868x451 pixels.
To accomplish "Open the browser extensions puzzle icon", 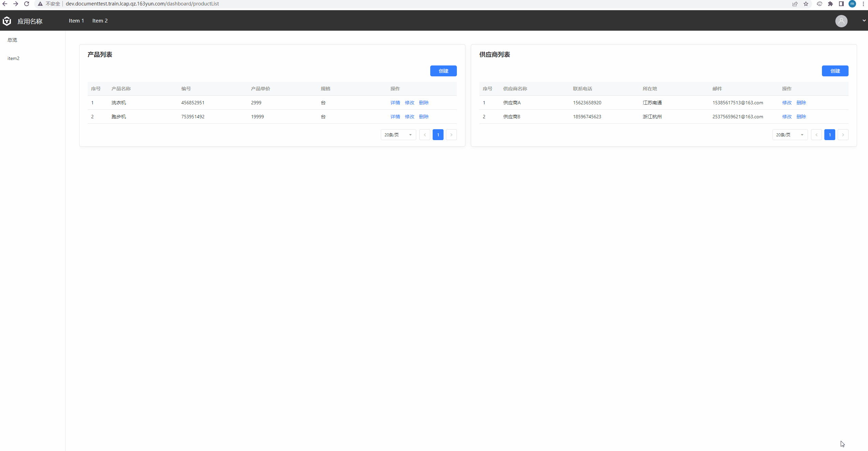I will pos(830,4).
